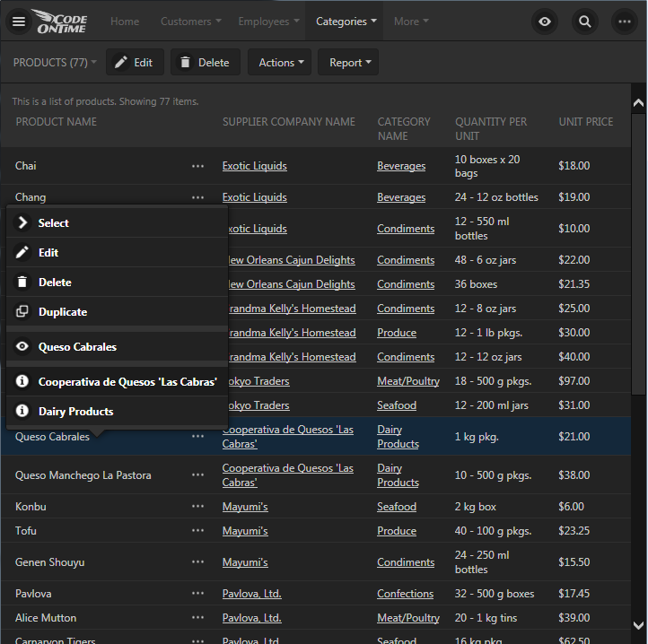The height and width of the screenshot is (644, 648).
Task: Open Exotic Liquids link in Chai row
Action: (x=255, y=166)
